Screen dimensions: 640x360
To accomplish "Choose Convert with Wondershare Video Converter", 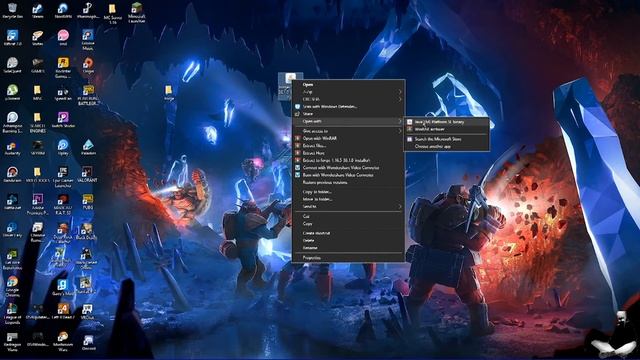I will click(x=349, y=168).
